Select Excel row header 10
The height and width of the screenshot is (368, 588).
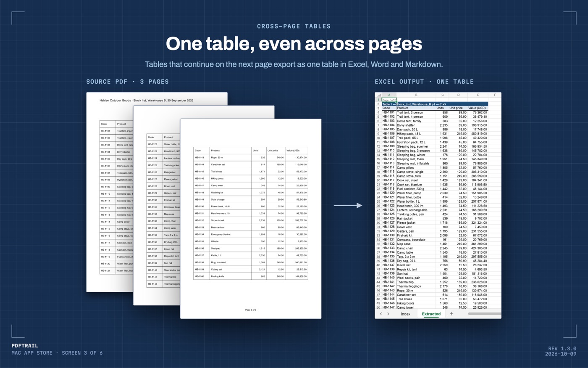[378, 138]
